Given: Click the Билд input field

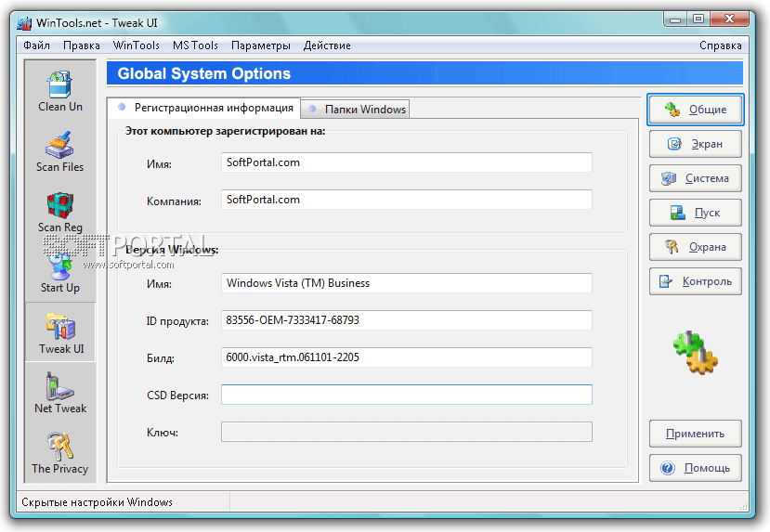Looking at the screenshot, I should [407, 357].
